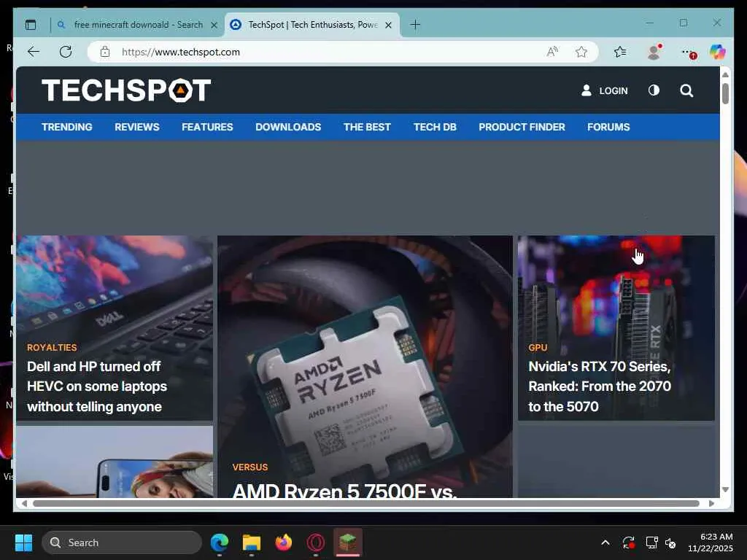Open the TRENDING menu

66,127
